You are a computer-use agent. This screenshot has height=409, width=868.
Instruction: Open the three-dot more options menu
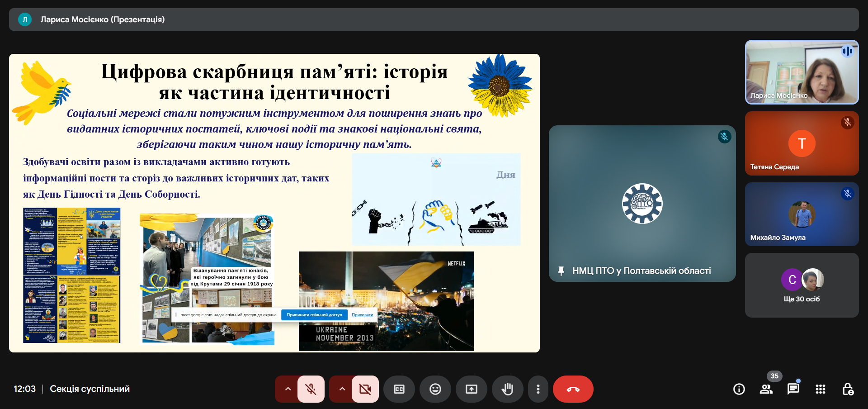538,389
